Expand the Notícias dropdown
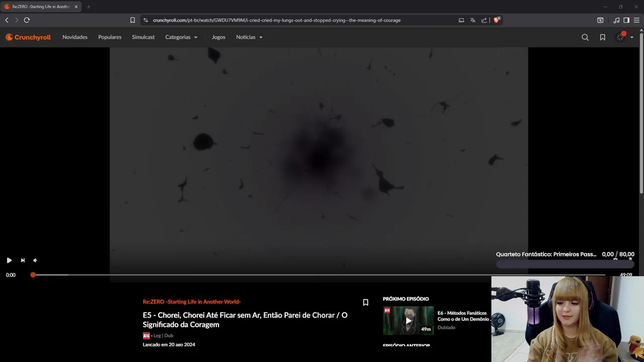 (249, 37)
